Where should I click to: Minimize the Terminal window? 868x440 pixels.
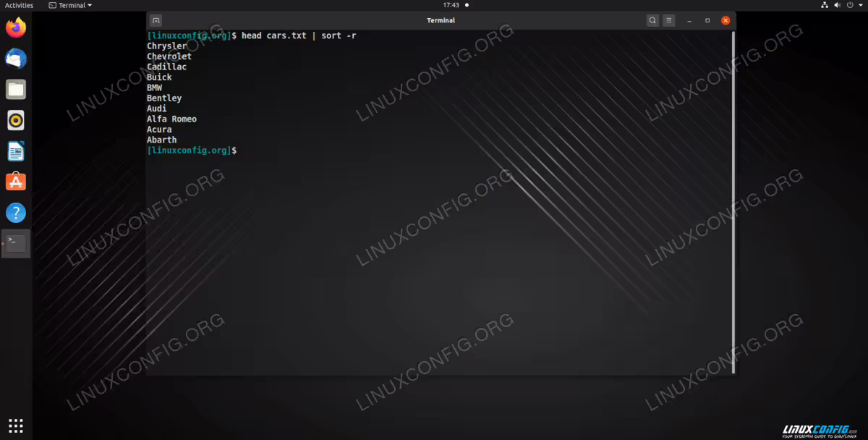click(x=690, y=20)
